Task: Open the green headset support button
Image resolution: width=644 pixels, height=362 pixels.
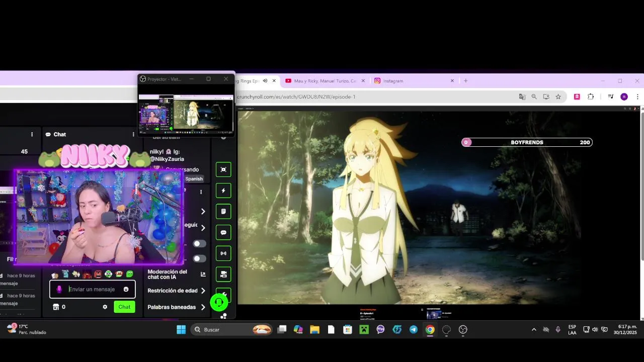Action: coord(219,302)
